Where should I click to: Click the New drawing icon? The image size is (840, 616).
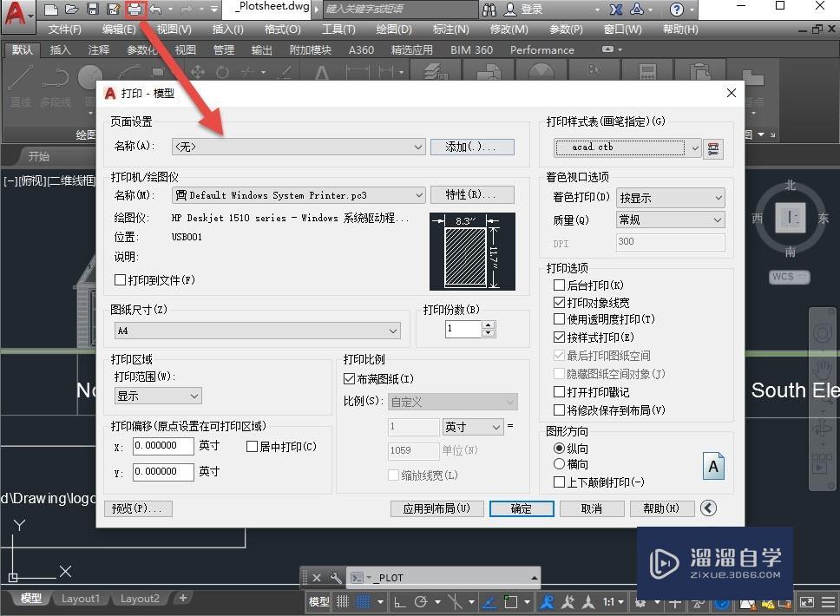tap(50, 10)
